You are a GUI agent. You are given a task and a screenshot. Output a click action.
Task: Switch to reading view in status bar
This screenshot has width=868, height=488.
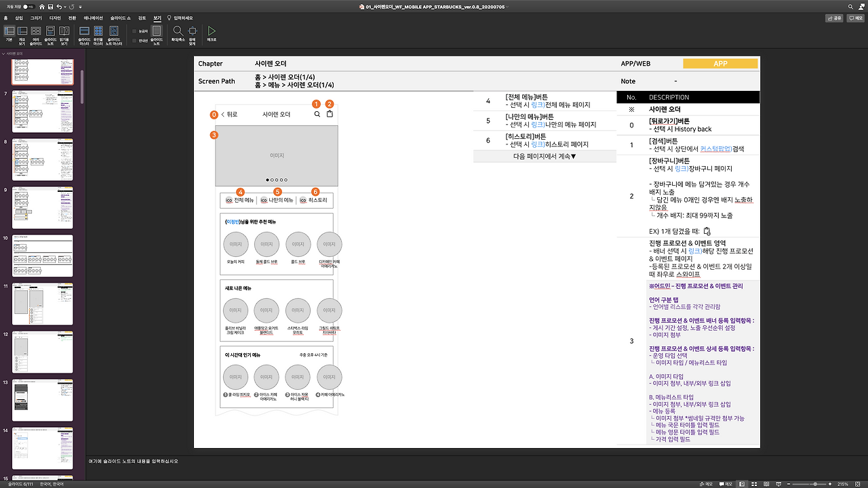tap(766, 484)
